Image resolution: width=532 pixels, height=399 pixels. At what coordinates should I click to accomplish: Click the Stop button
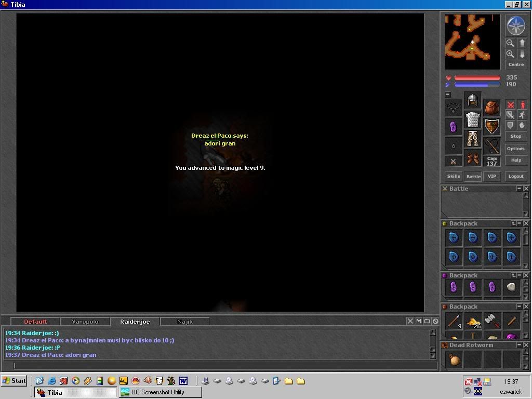pos(516,136)
